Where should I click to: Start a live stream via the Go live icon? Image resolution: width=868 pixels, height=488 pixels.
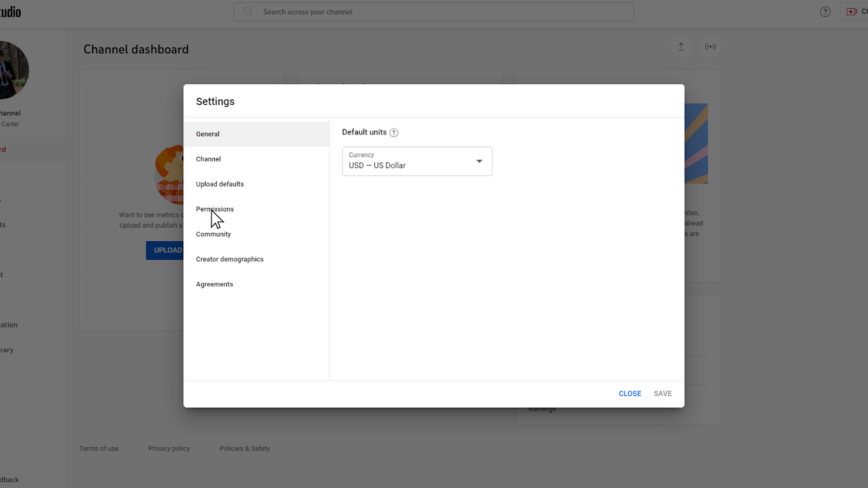(710, 47)
